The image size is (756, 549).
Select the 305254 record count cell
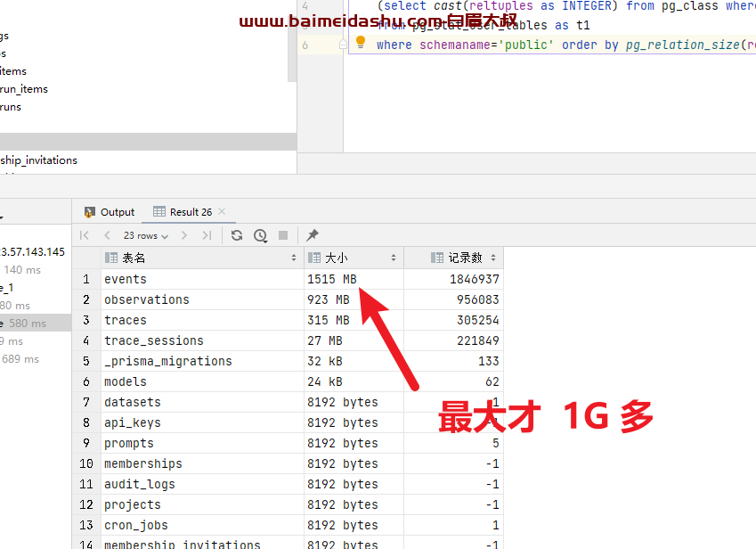pos(454,320)
